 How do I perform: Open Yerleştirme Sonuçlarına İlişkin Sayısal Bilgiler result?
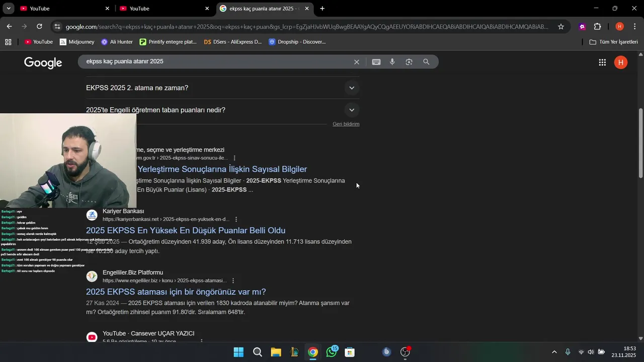click(222, 169)
